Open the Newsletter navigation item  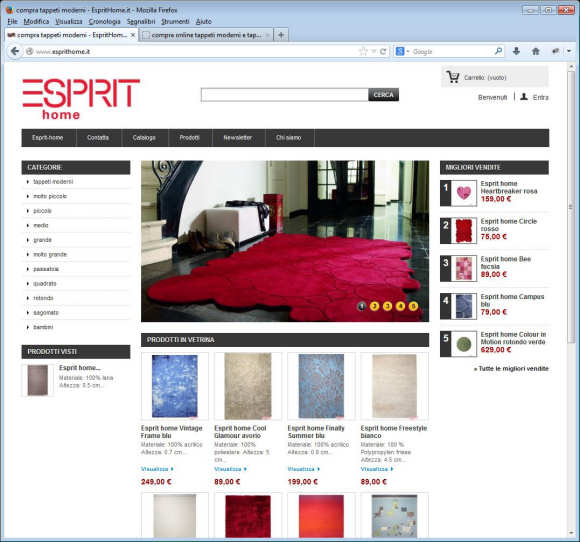(x=238, y=138)
